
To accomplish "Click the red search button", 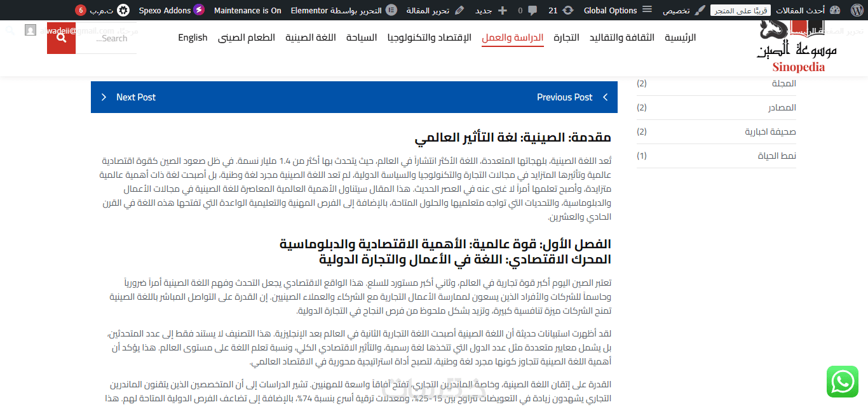I will [x=61, y=38].
